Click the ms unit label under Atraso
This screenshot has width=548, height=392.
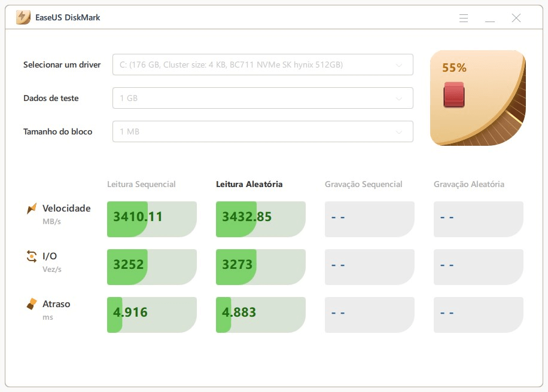click(48, 317)
